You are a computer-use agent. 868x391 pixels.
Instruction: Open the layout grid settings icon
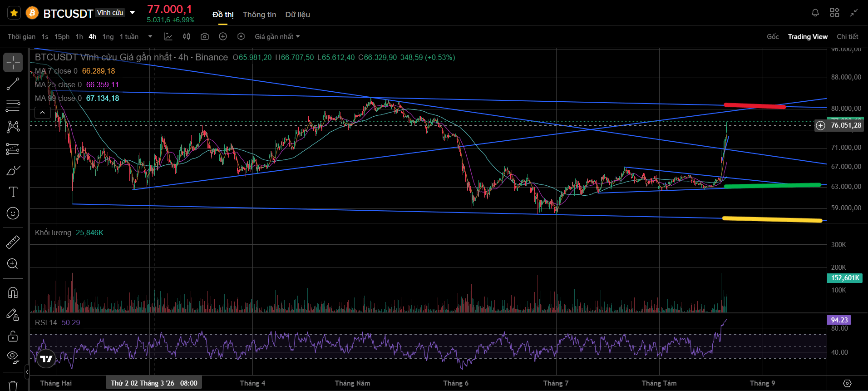[x=834, y=13]
